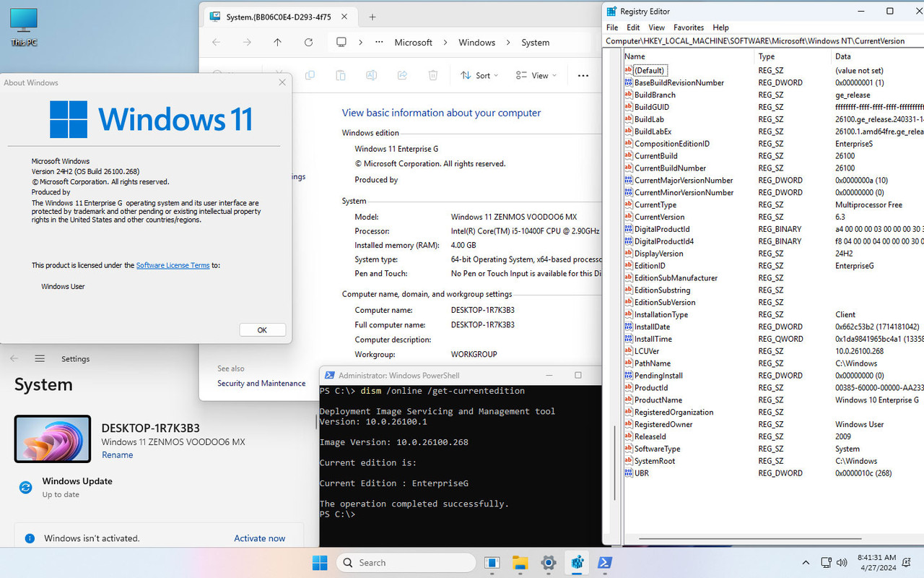Open File Explorer from the taskbar

click(520, 562)
